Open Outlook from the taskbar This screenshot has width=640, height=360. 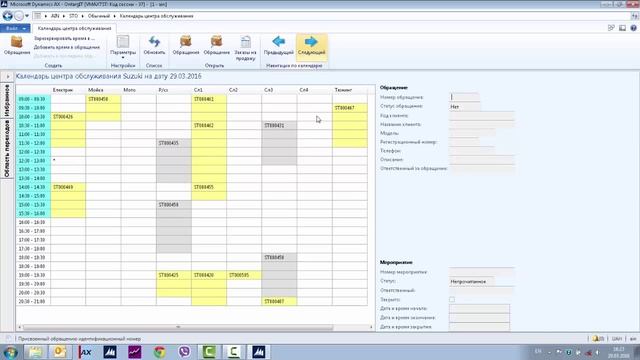(x=60, y=352)
